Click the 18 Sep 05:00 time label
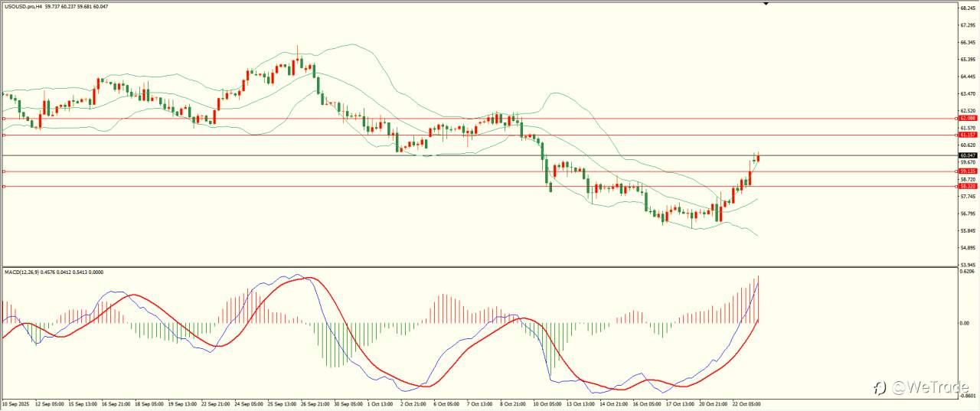The image size is (980, 411). (x=149, y=403)
